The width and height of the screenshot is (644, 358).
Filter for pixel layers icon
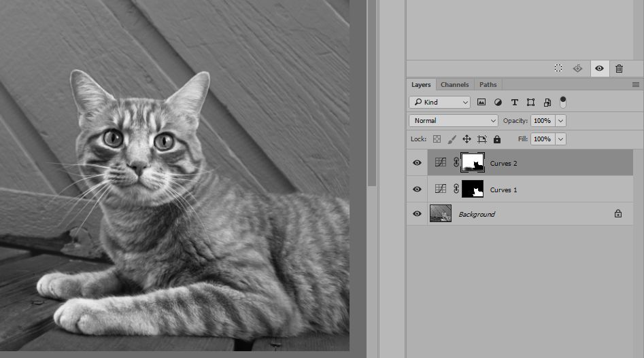(481, 102)
